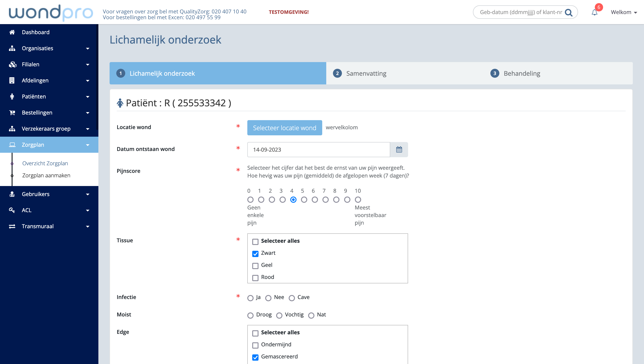Click the Datum ontstaan wond field
The width and height of the screenshot is (644, 364).
pos(318,149)
